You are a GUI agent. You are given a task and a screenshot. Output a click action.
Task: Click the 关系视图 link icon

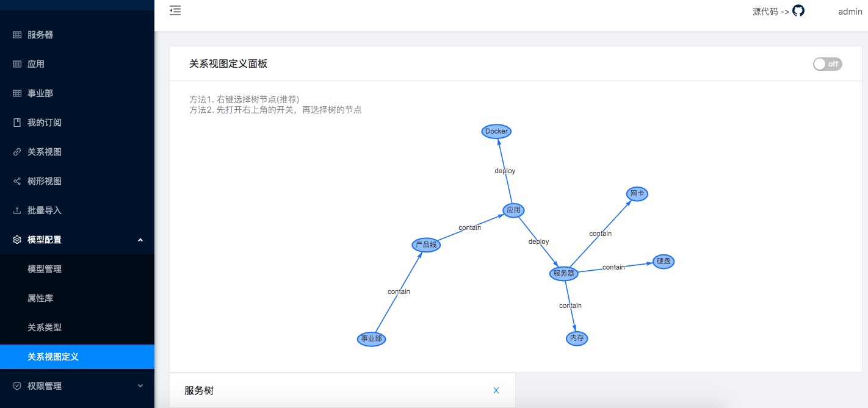point(17,152)
